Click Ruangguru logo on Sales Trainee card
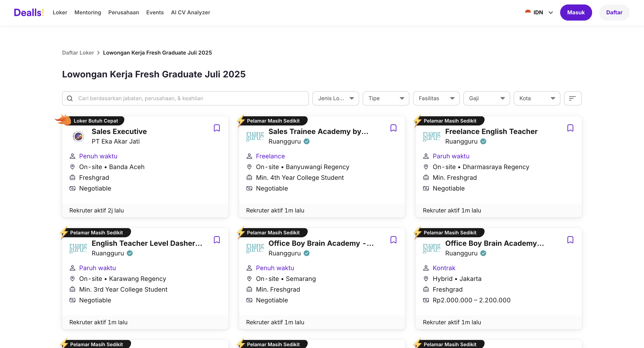The width and height of the screenshot is (644, 348). tap(255, 136)
